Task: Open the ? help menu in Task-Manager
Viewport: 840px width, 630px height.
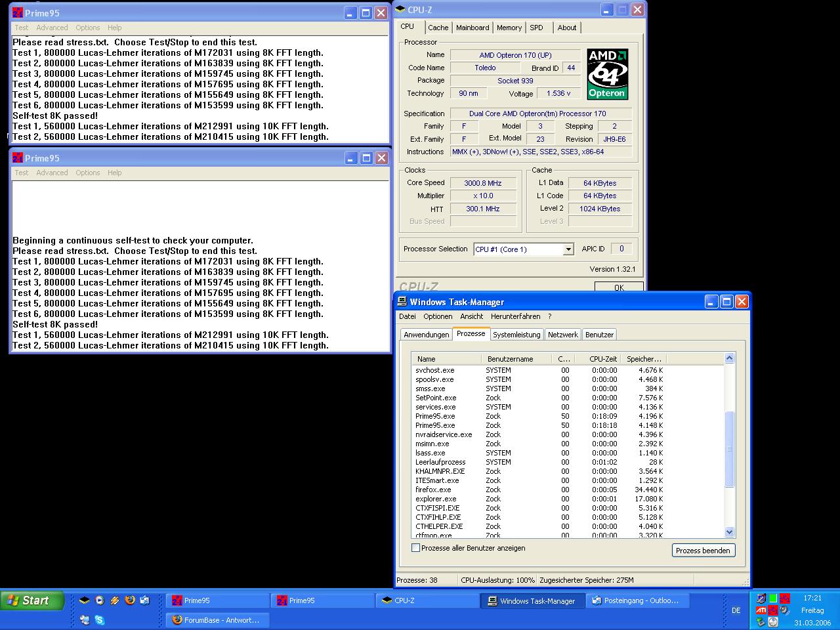Action: tap(550, 316)
